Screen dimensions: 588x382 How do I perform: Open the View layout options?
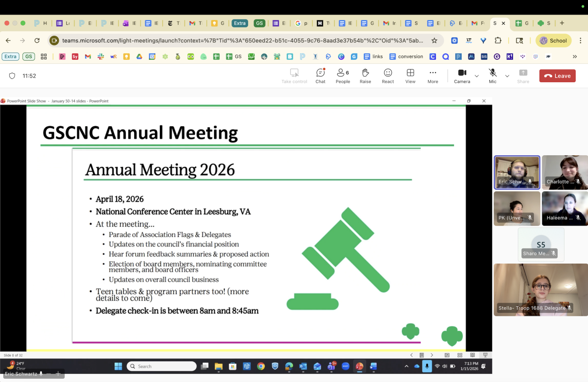click(410, 76)
